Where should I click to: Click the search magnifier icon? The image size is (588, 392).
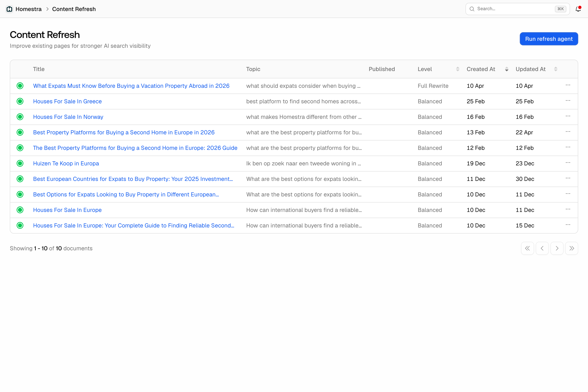coord(472,9)
